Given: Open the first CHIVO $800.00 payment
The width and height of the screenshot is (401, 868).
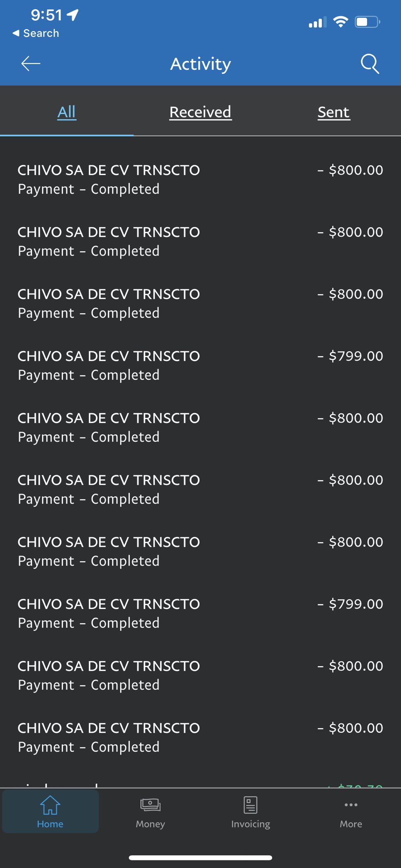Looking at the screenshot, I should (200, 179).
